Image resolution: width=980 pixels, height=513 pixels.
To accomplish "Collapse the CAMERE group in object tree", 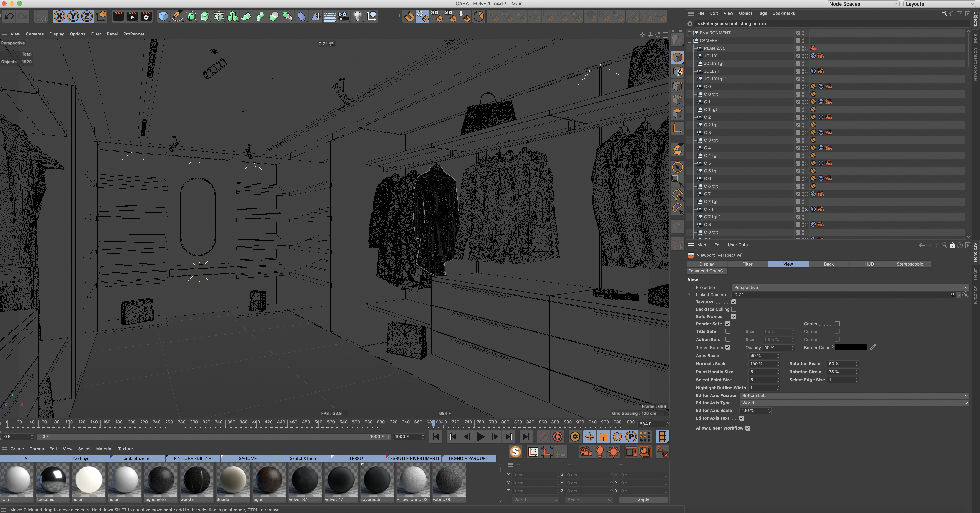I will (x=689, y=40).
